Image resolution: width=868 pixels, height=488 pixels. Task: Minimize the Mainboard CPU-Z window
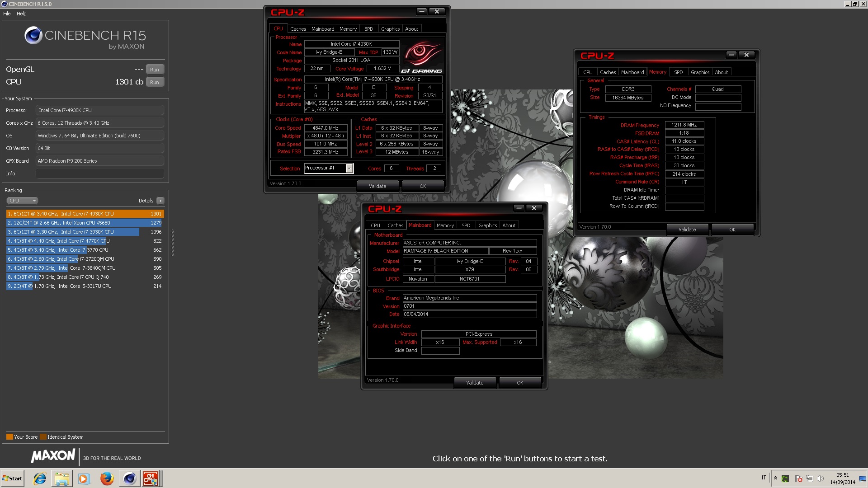click(x=519, y=208)
